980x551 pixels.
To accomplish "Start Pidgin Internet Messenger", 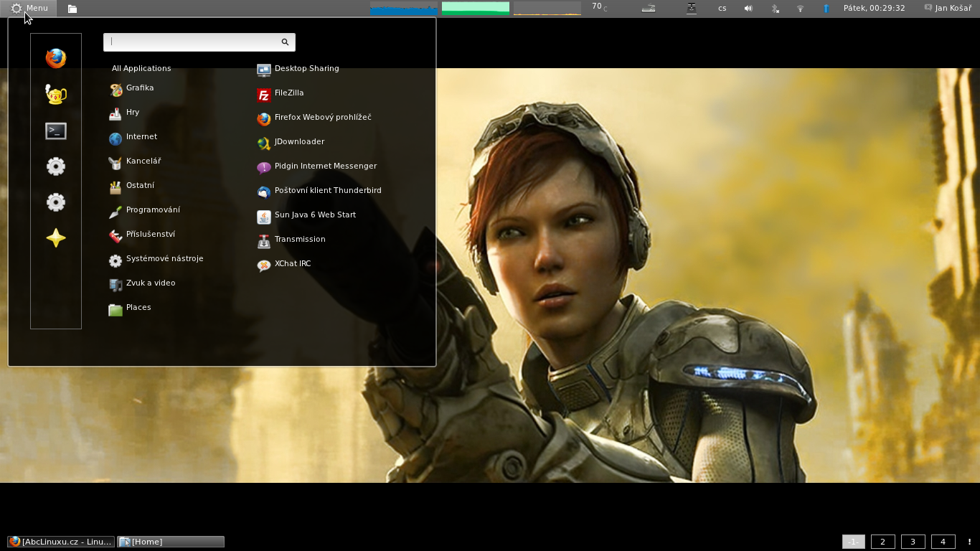I will click(x=324, y=166).
